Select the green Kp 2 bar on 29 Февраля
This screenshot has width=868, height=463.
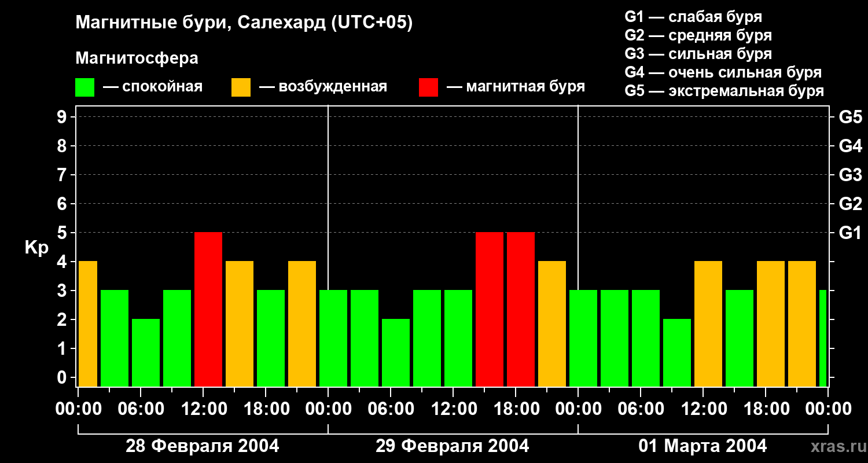click(x=396, y=352)
